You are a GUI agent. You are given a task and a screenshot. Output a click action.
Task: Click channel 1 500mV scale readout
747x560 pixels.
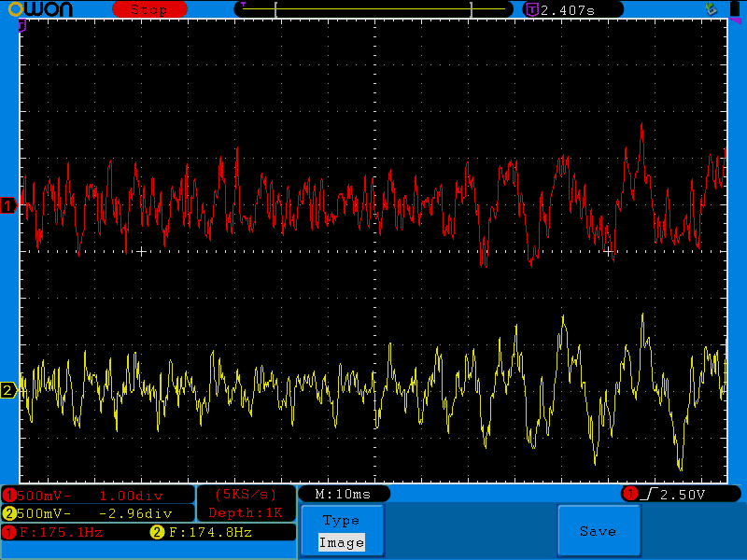(44, 496)
